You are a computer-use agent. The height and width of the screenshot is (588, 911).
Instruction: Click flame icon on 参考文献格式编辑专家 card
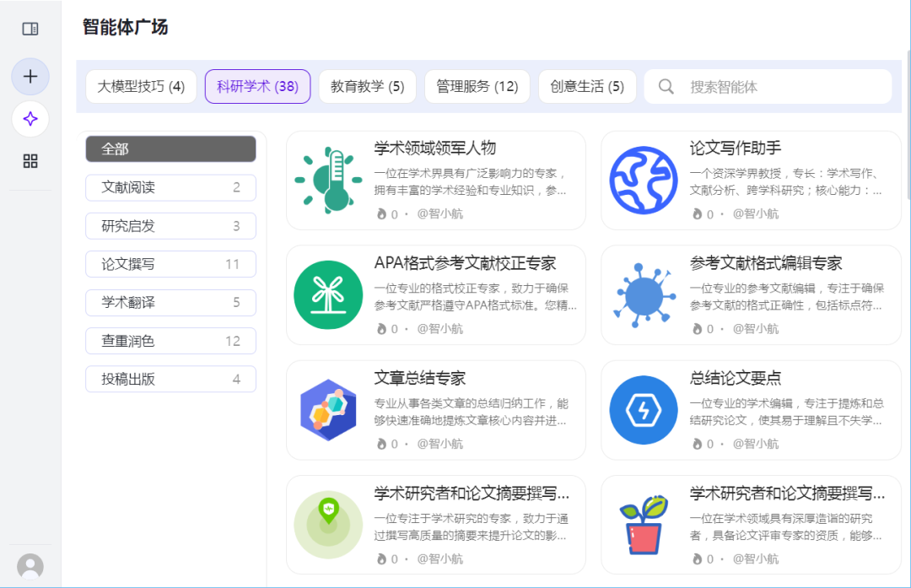tap(698, 329)
